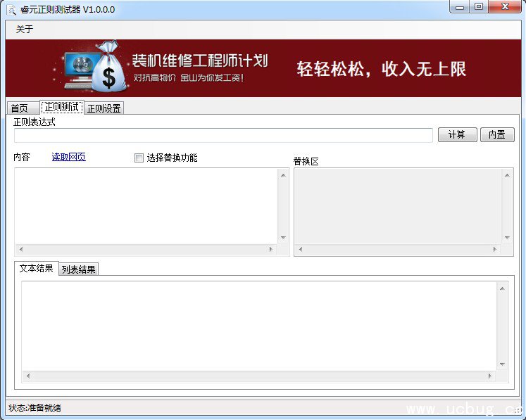Click left arrow of results horizontal scrollbar
The width and height of the screenshot is (526, 420).
coord(27,376)
